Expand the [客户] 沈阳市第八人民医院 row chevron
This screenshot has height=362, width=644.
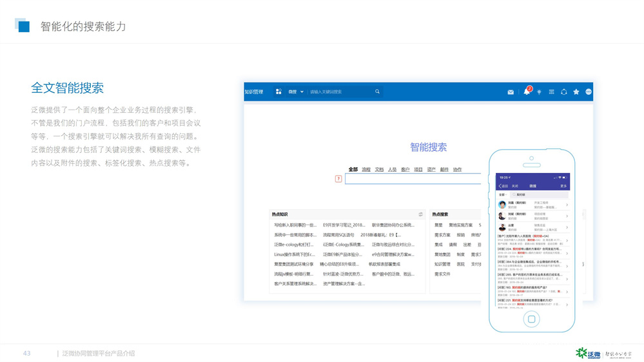pos(567,241)
